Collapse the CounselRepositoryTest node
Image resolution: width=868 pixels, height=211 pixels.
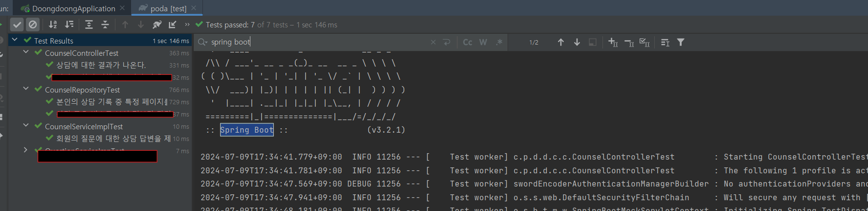pos(26,89)
